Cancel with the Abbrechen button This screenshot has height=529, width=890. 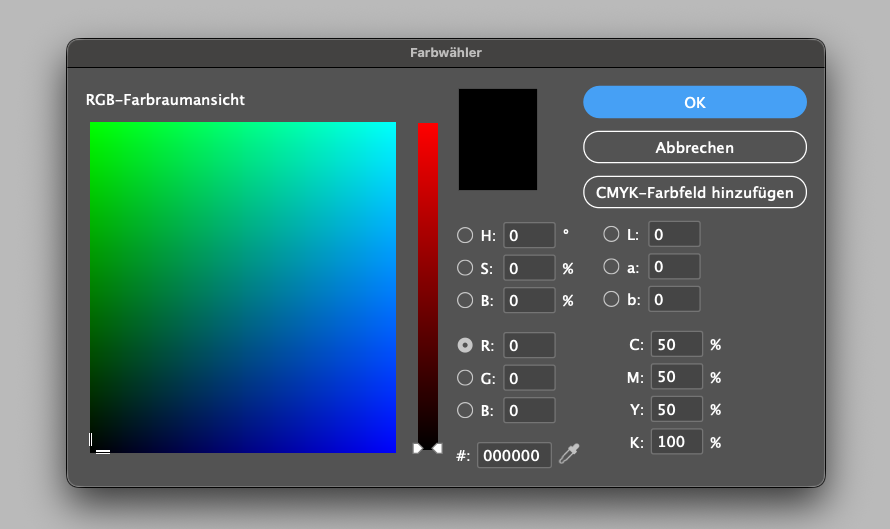tap(695, 148)
